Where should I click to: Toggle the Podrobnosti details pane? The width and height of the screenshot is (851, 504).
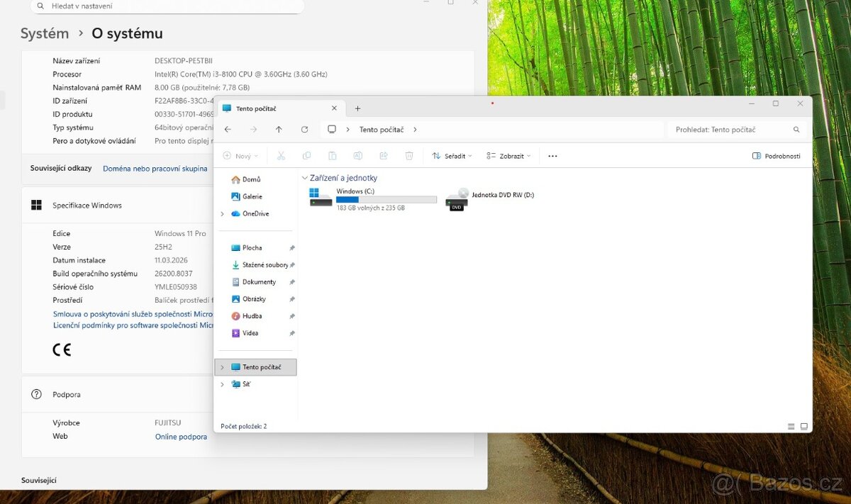[777, 156]
